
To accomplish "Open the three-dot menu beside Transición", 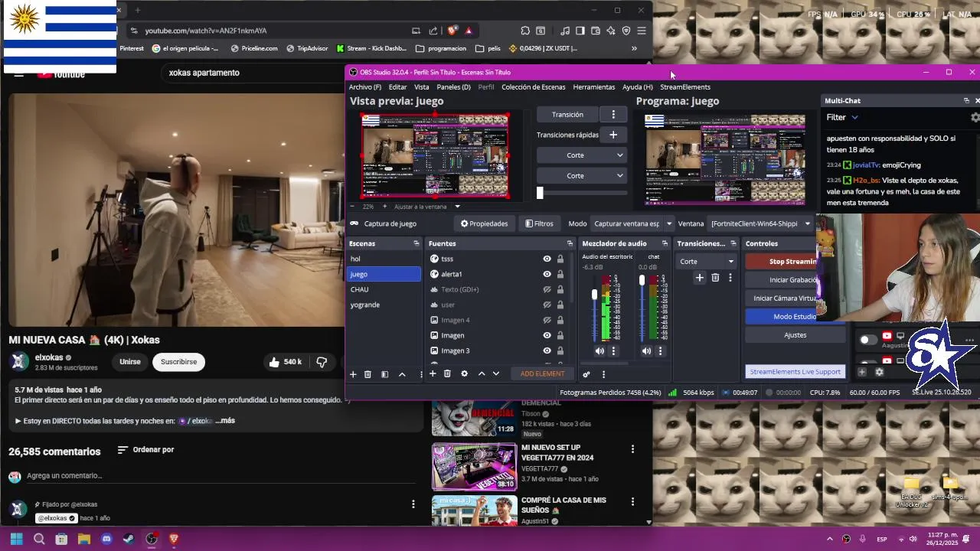I will pyautogui.click(x=613, y=114).
